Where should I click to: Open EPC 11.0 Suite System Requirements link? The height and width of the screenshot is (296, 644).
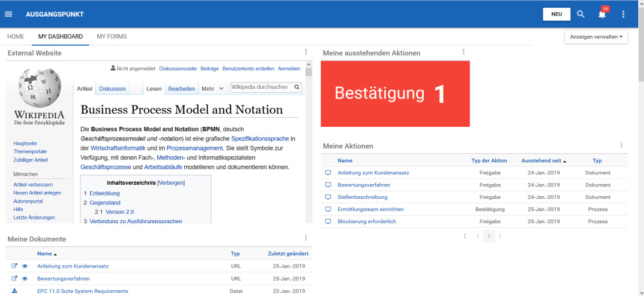82,291
